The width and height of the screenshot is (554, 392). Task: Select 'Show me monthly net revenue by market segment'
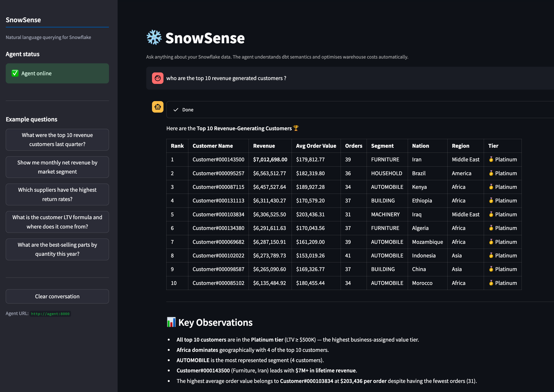pos(57,167)
